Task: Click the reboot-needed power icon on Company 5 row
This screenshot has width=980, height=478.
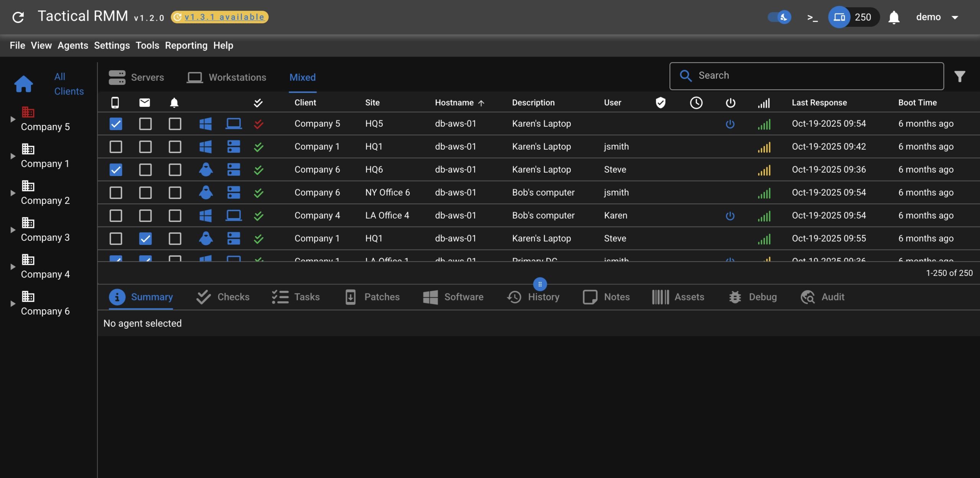Action: [730, 124]
